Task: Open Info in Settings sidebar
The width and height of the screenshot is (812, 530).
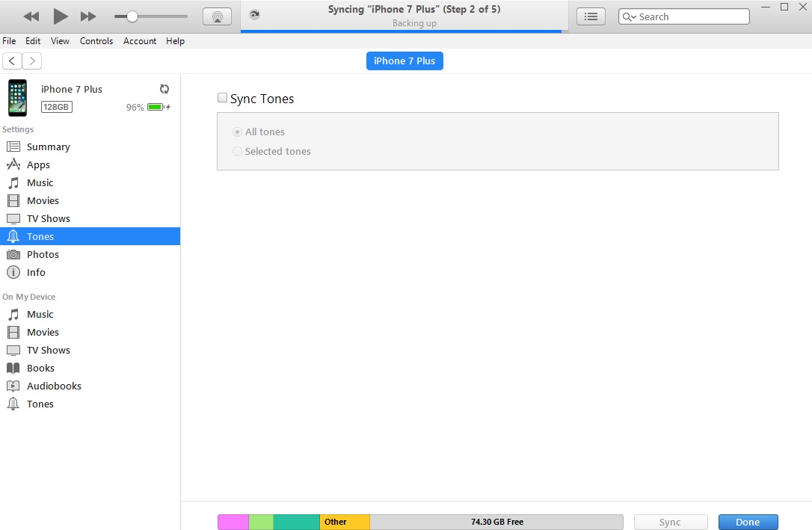Action: click(90, 272)
